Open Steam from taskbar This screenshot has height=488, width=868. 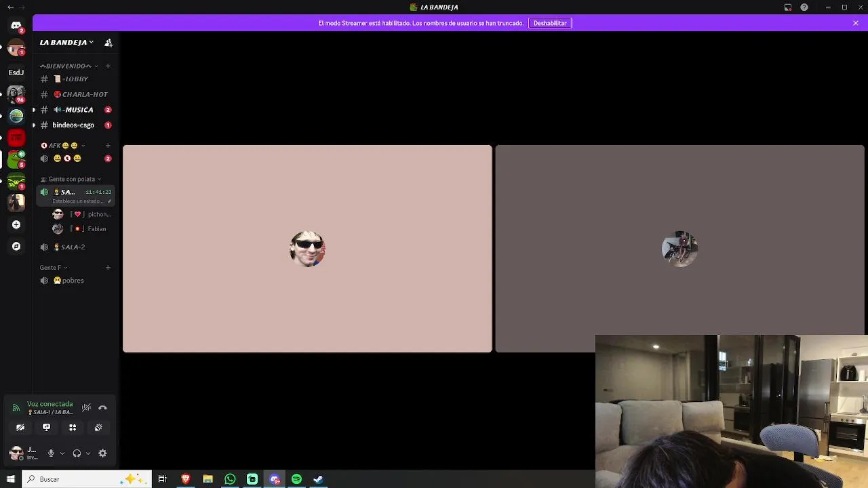coord(319,479)
